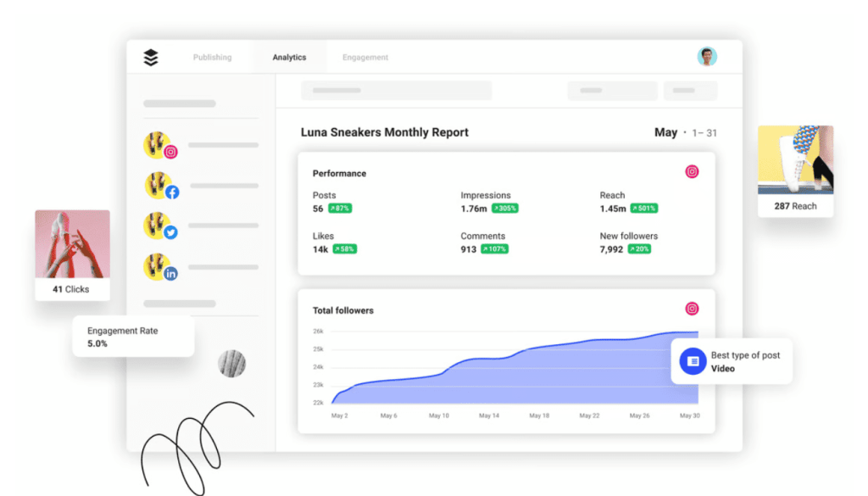The image size is (868, 496).
Task: Open the 287 Reach post thumbnail
Action: tap(795, 161)
